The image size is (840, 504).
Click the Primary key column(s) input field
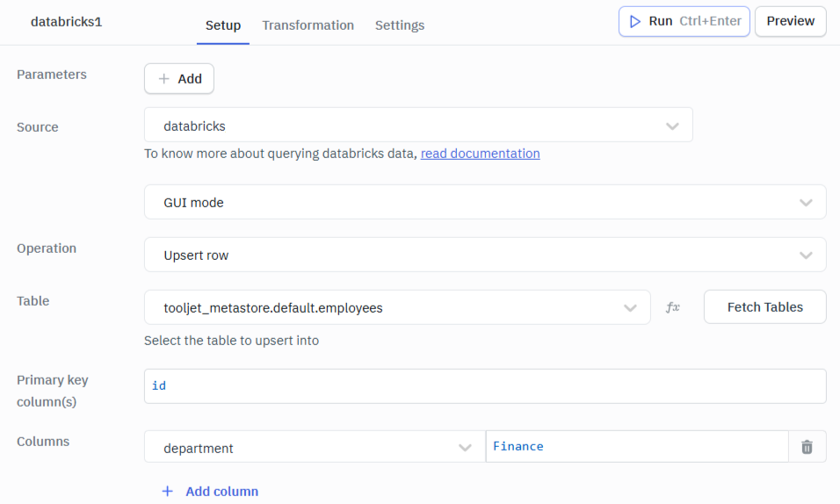pyautogui.click(x=485, y=386)
